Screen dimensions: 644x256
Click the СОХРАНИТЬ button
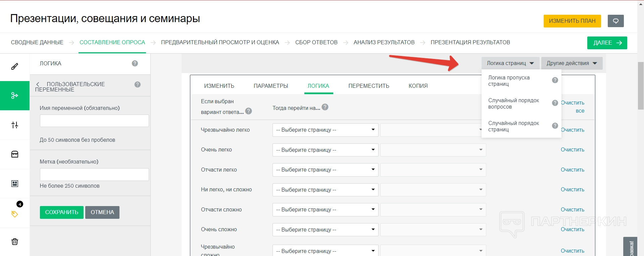coord(62,212)
